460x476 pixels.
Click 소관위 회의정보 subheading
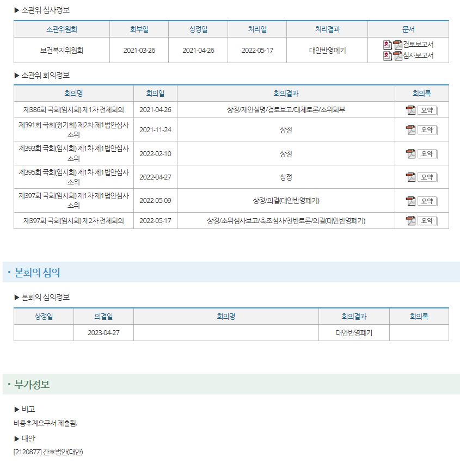click(x=45, y=75)
